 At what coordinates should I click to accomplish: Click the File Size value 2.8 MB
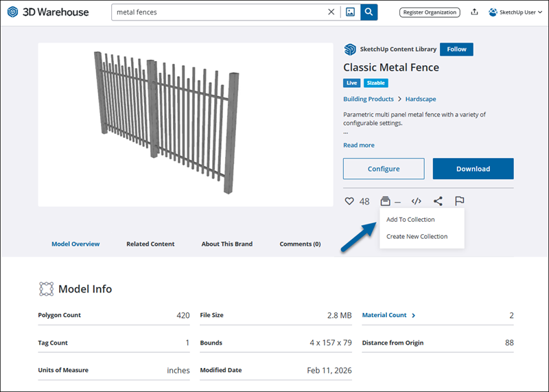[339, 315]
